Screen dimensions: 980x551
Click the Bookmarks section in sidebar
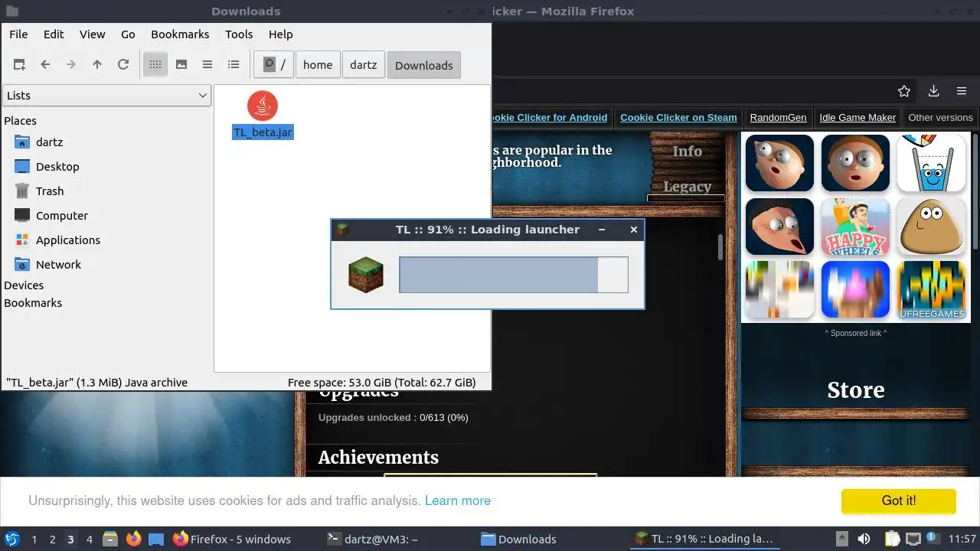coord(33,303)
